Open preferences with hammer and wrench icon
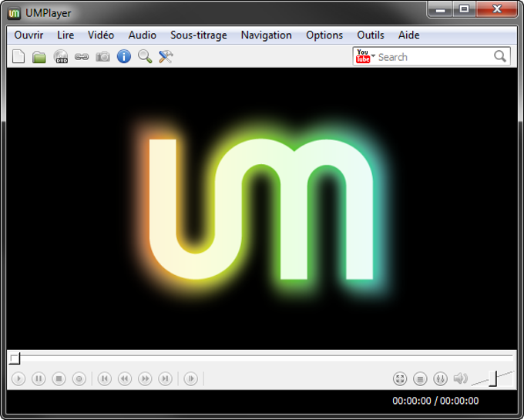The height and width of the screenshot is (420, 524). pos(166,56)
